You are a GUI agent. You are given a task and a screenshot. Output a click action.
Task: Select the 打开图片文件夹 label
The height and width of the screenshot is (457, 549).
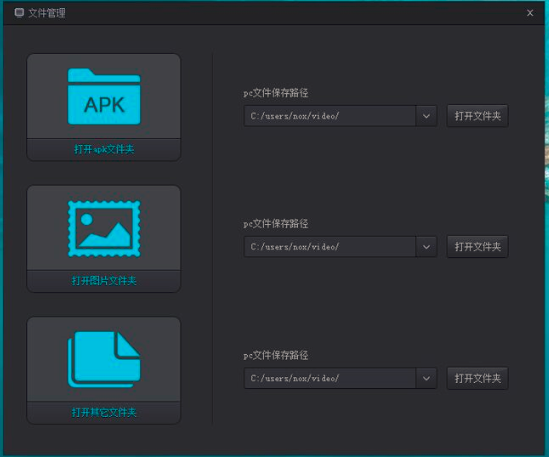point(104,281)
